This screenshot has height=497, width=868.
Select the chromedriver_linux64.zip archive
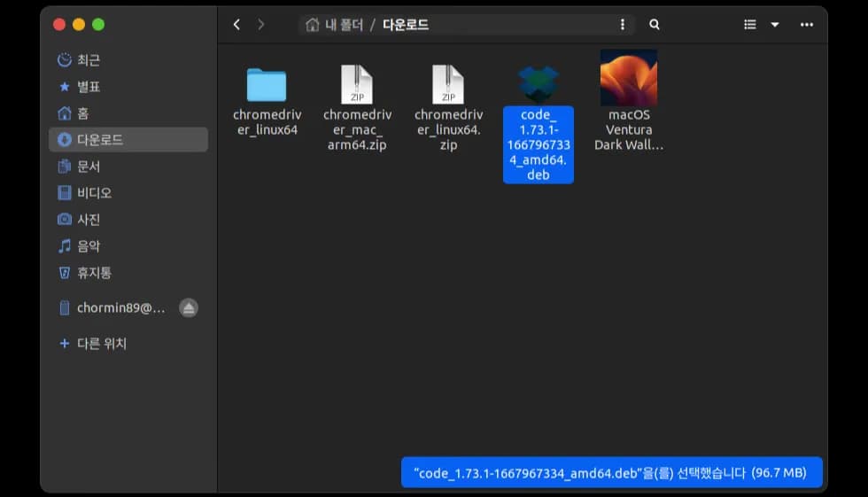[448, 85]
